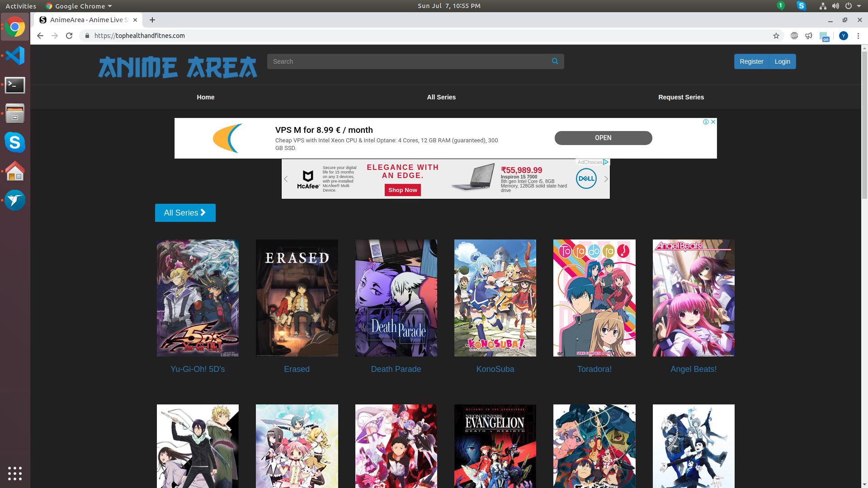
Task: Click the Angel Beats! poster image
Action: tap(693, 298)
